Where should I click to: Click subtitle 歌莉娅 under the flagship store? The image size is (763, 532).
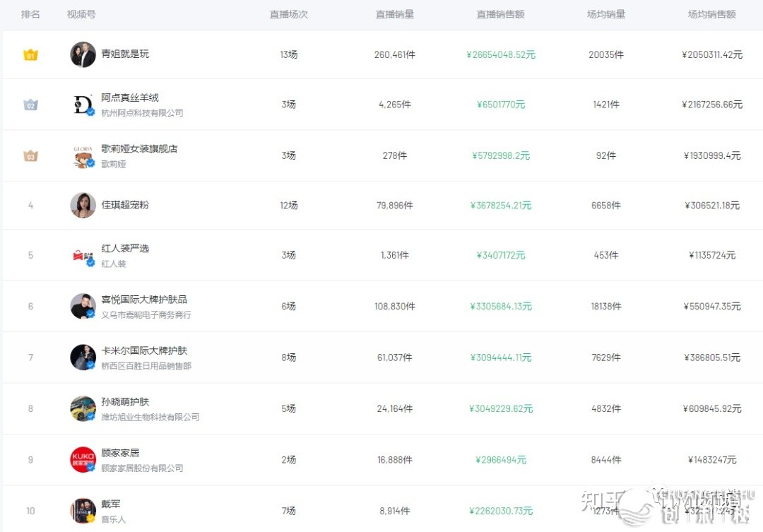113,164
